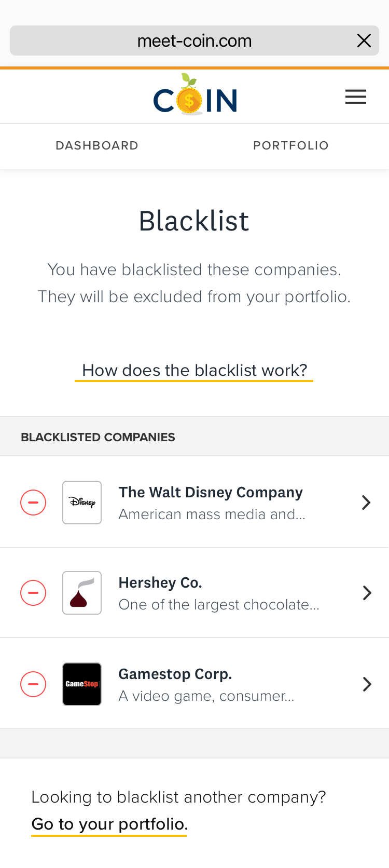Click the GameStop company logo
Viewport: 389px width, 868px height.
click(x=82, y=684)
